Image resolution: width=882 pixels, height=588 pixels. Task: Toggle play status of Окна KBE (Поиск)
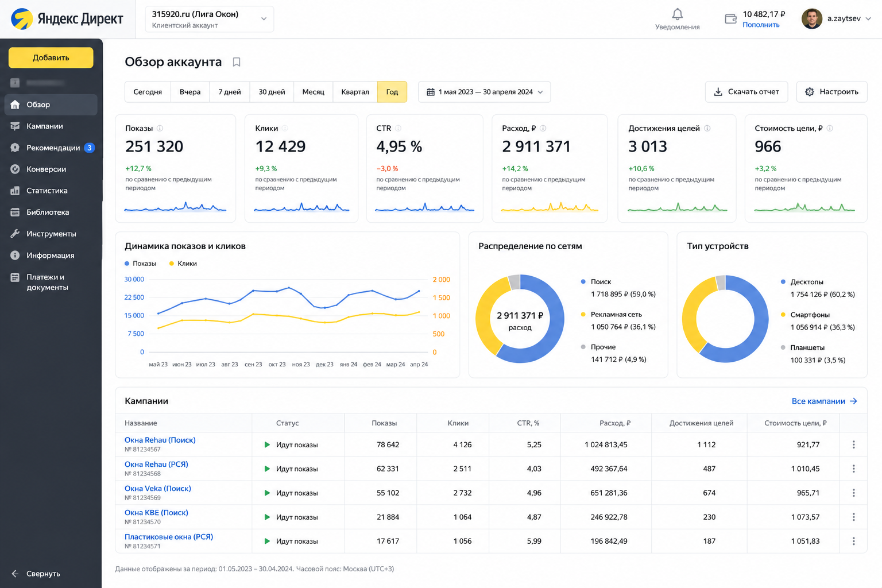[267, 517]
